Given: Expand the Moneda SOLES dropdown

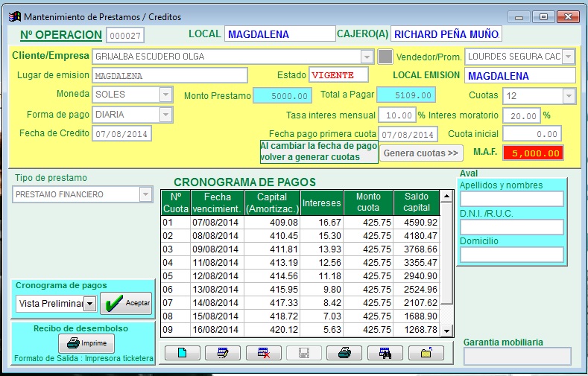Looking at the screenshot, I should click(165, 95).
